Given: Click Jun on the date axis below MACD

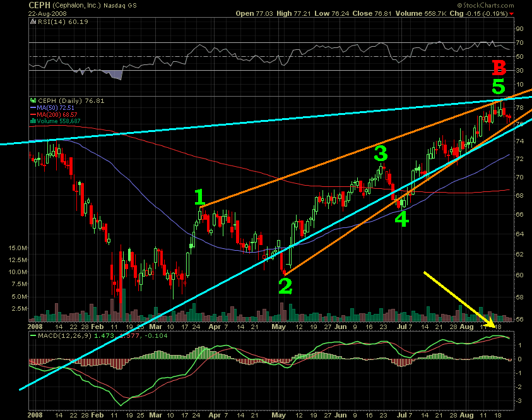Looking at the screenshot, I should [340, 415].
